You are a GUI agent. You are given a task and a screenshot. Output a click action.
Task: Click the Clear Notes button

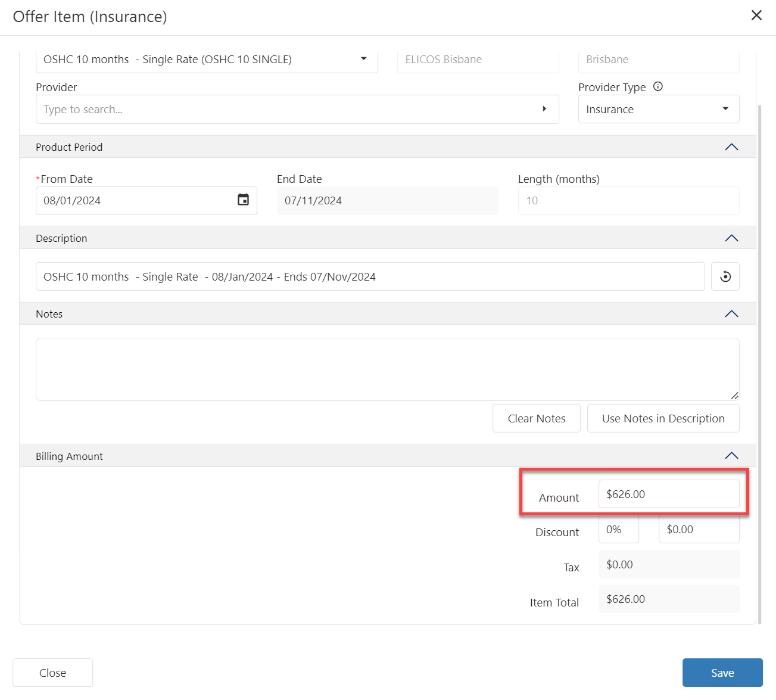tap(536, 418)
